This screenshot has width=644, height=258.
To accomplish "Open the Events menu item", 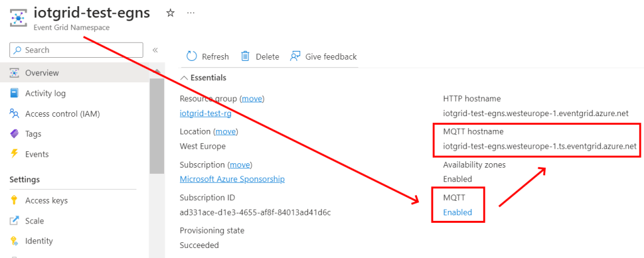I will pos(36,154).
